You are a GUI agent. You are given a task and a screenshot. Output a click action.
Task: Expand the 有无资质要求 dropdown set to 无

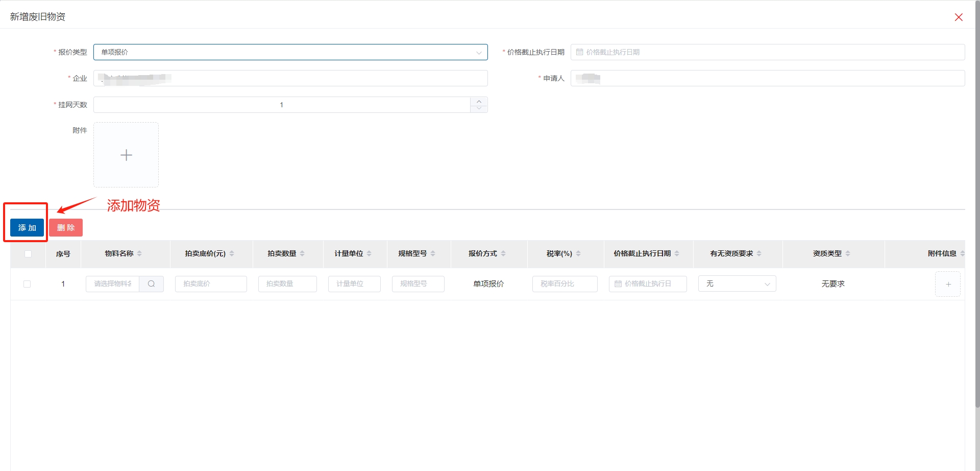click(737, 284)
